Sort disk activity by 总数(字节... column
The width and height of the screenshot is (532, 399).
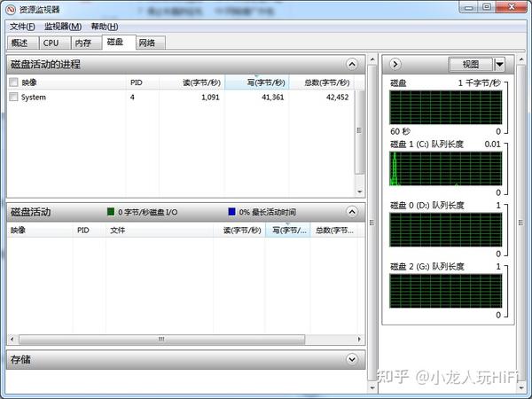(334, 230)
